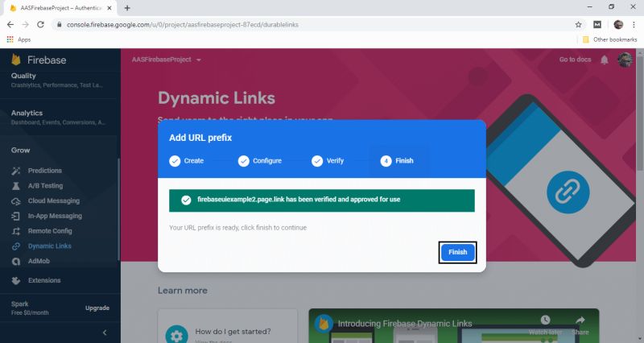Click the verified message 'firebaseuiexample2.page.link has been verified'

[299, 200]
